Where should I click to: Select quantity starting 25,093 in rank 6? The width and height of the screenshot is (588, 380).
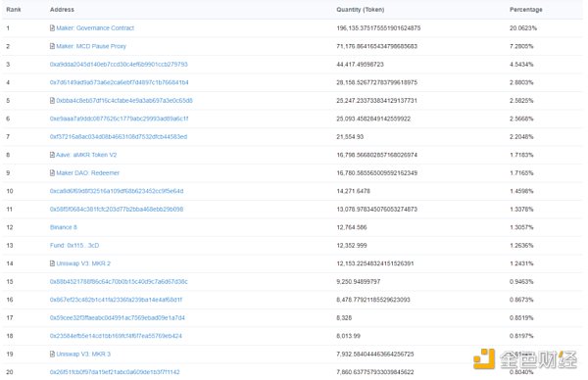pyautogui.click(x=373, y=119)
